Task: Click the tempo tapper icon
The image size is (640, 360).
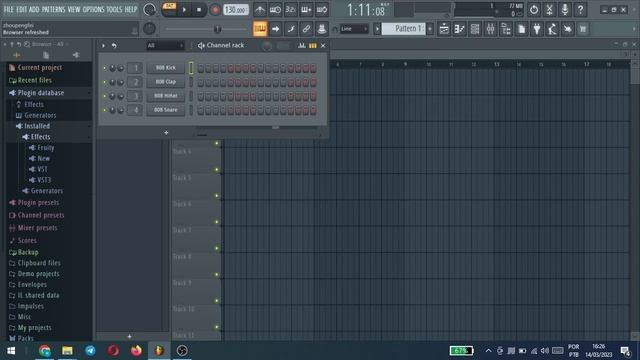Action: click(x=552, y=29)
